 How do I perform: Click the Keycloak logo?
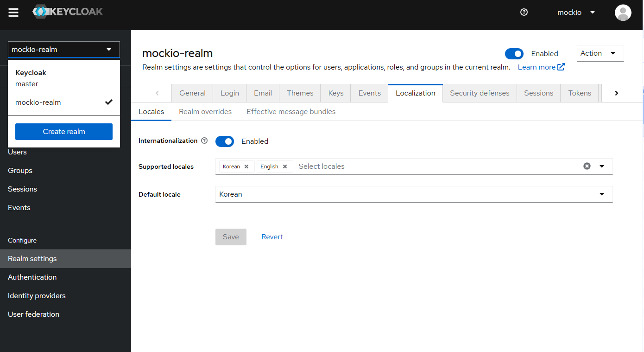point(68,12)
